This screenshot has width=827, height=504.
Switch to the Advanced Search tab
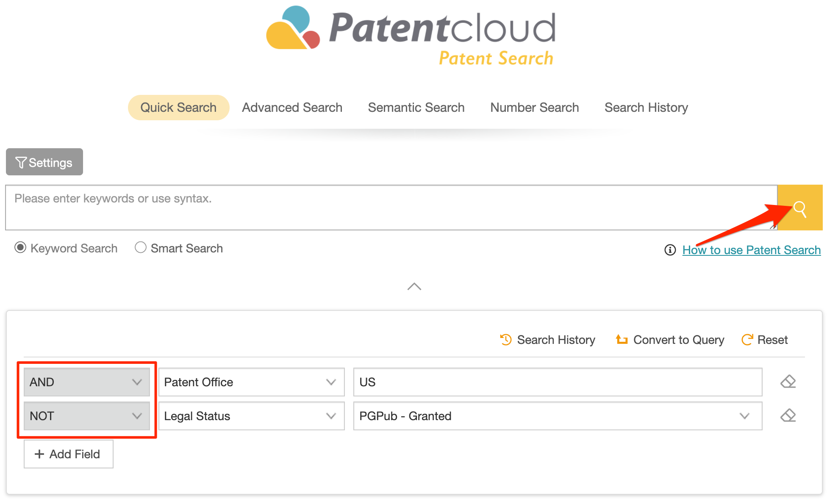coord(292,108)
